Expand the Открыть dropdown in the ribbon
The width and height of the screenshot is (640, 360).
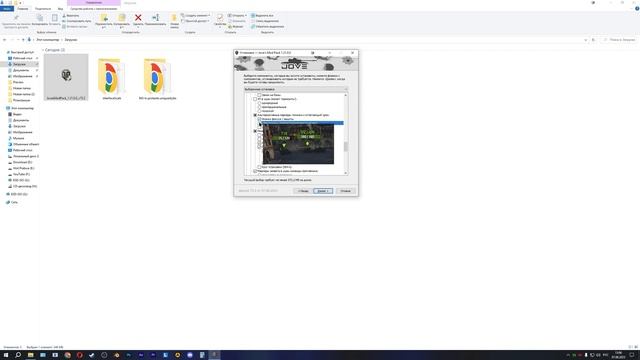click(x=237, y=16)
